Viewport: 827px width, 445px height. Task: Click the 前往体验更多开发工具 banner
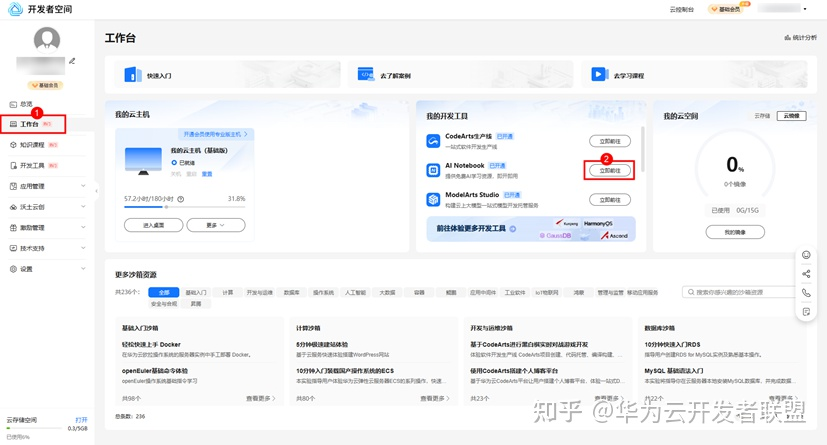[531, 229]
